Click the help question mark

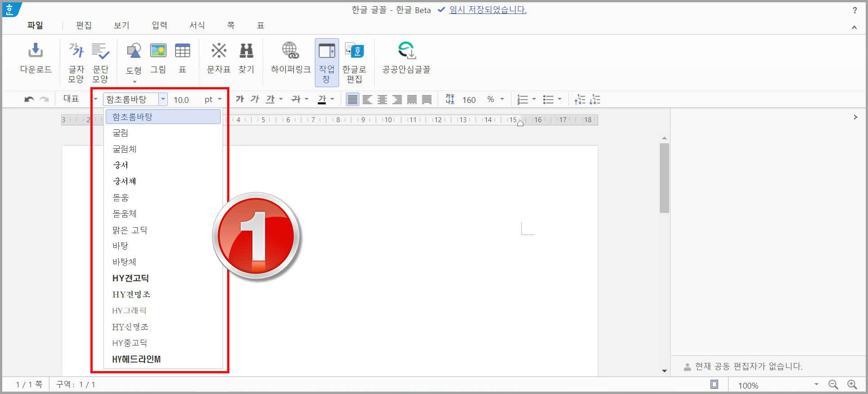pos(855,10)
